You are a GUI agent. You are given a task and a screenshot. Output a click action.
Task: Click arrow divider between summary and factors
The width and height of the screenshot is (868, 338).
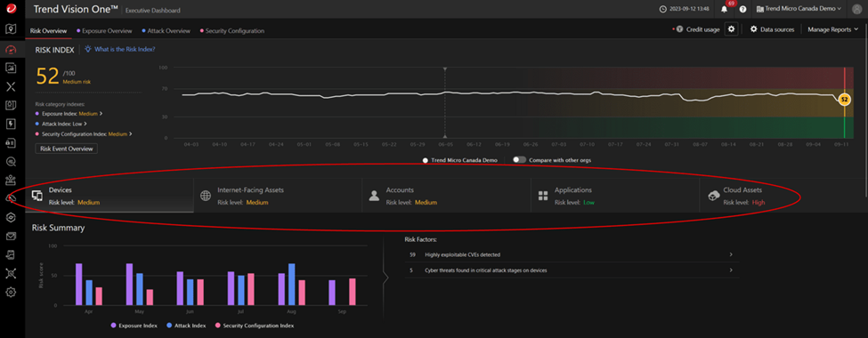pyautogui.click(x=385, y=277)
